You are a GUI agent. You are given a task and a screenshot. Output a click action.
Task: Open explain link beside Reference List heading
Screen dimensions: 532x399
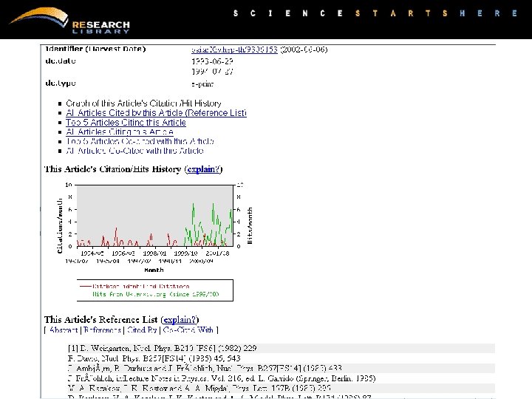(x=180, y=320)
